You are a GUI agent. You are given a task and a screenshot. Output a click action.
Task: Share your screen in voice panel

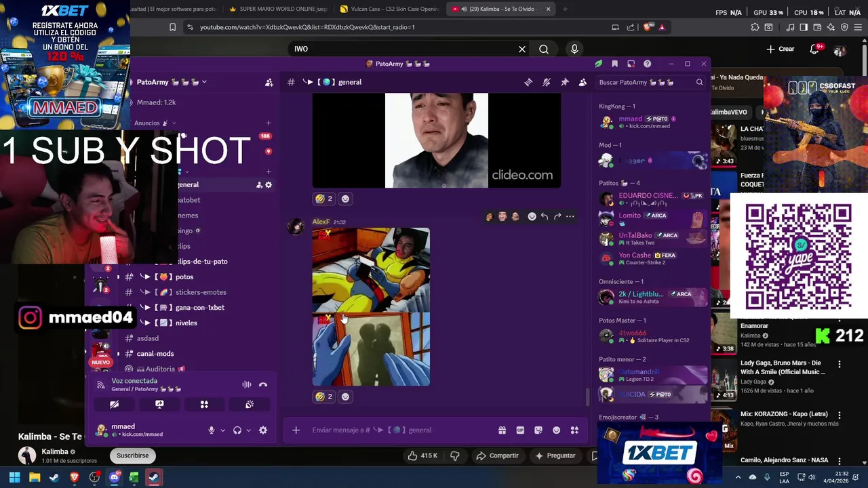click(159, 404)
